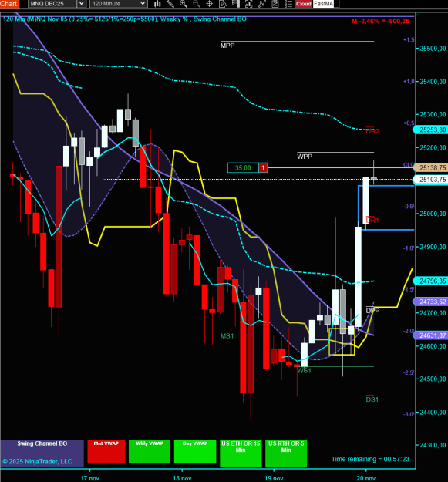Click the 35,00 order quantity label
This screenshot has height=482, width=448.
click(243, 168)
